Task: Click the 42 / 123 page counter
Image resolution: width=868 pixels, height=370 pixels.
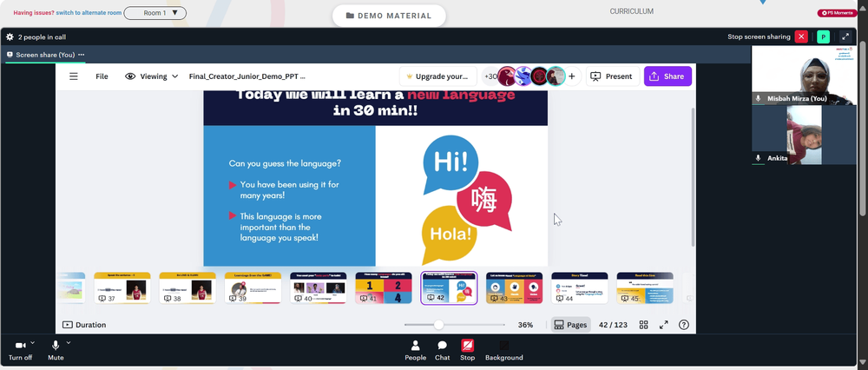Action: (613, 325)
